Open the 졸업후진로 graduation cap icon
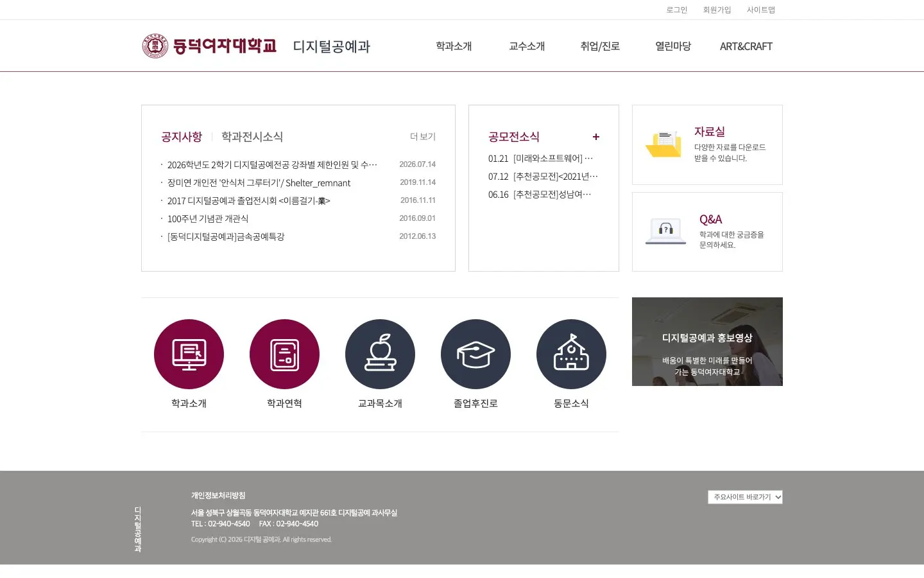Screen dimensions: 924x578 (x=475, y=354)
